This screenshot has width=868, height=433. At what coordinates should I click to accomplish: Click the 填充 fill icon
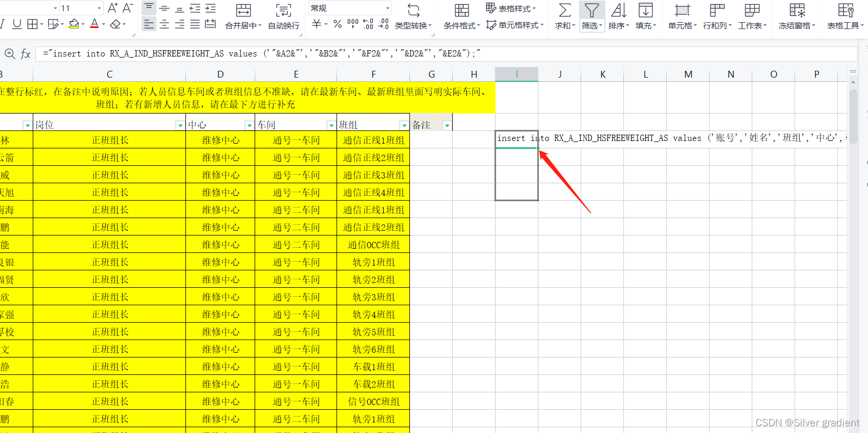point(646,10)
